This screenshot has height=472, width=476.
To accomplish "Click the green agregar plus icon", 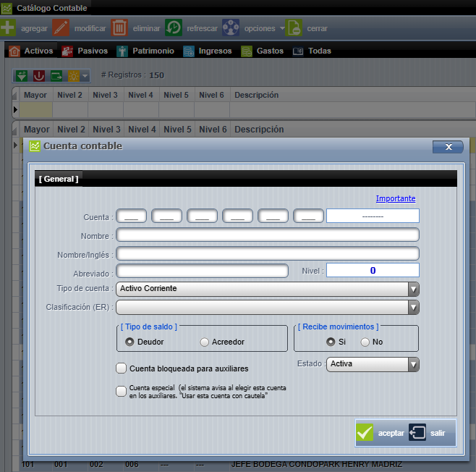I will pyautogui.click(x=8, y=28).
